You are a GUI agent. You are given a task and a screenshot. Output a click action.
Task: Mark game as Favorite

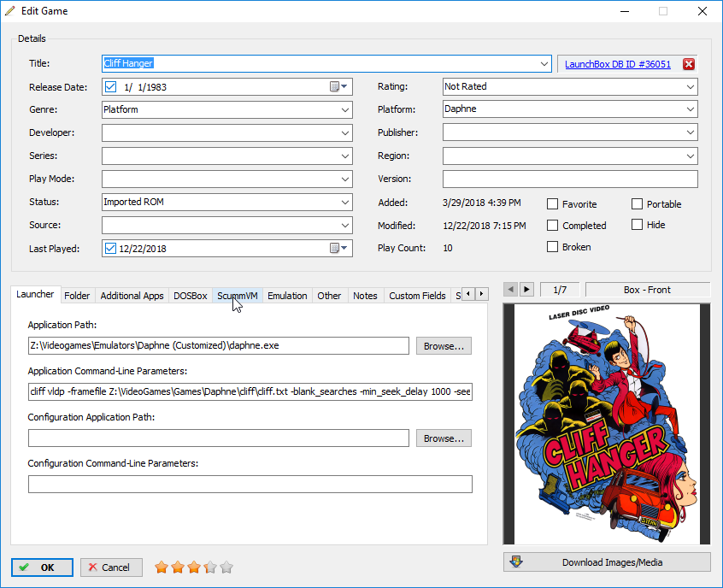[x=552, y=204]
